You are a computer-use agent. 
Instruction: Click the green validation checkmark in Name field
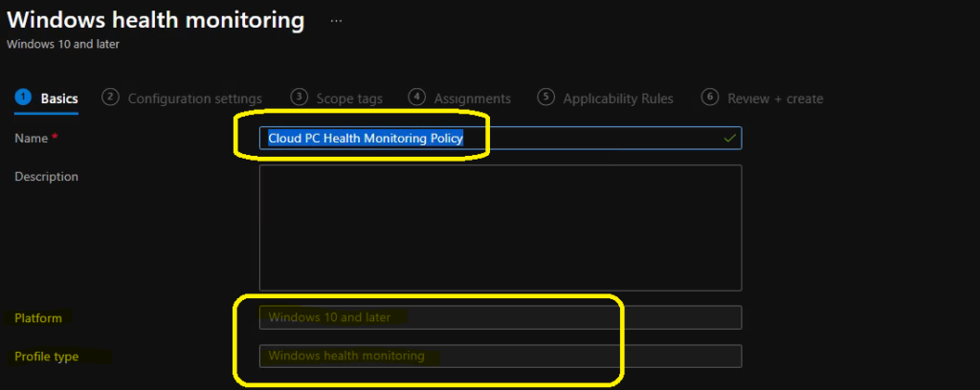click(729, 139)
